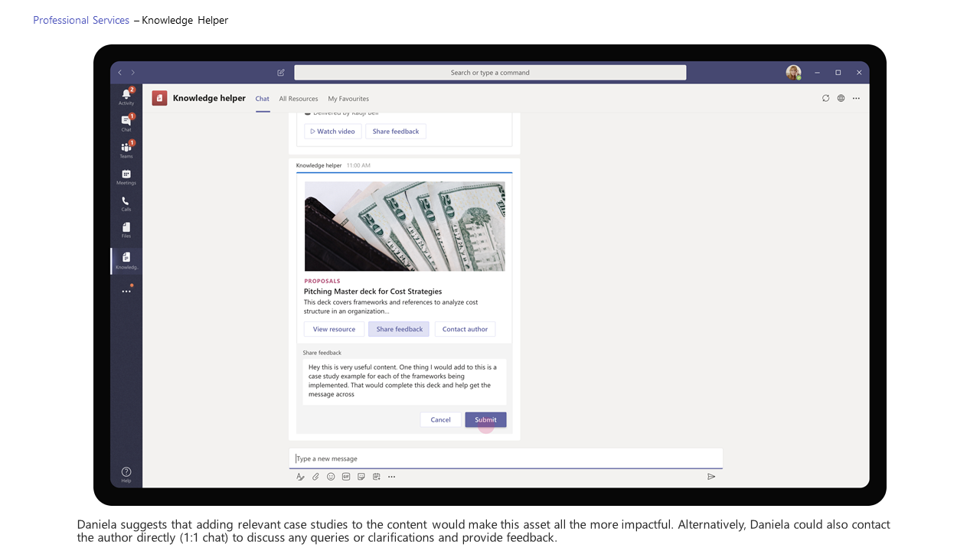Click the Contact author button
The image size is (980, 551).
(x=465, y=329)
